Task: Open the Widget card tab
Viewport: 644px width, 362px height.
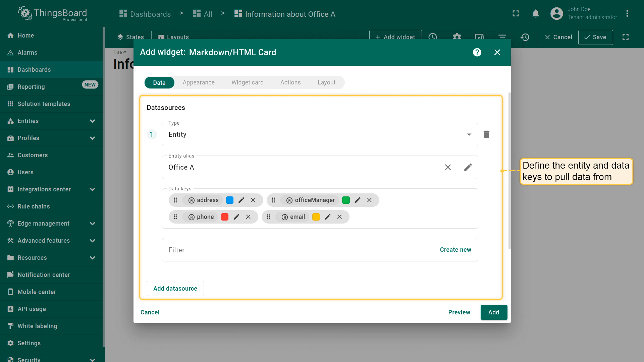Action: [247, 82]
